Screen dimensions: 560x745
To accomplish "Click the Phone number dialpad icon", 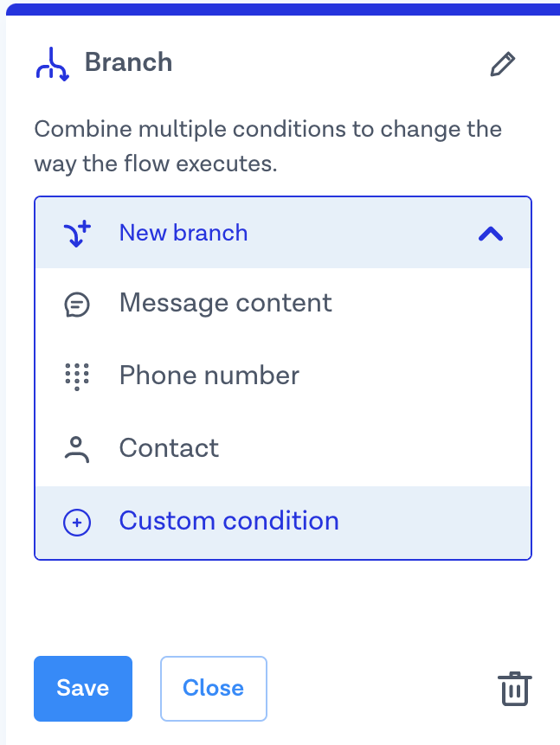I will (77, 376).
